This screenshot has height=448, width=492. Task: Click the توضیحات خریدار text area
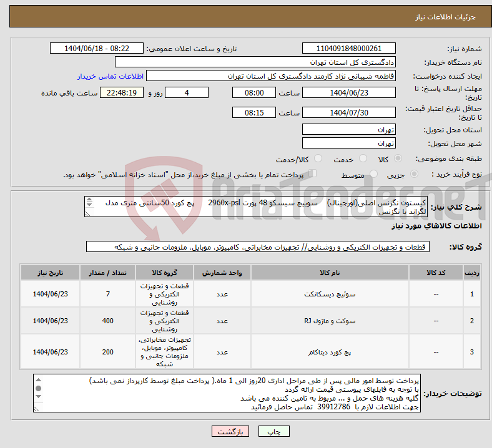click(227, 393)
